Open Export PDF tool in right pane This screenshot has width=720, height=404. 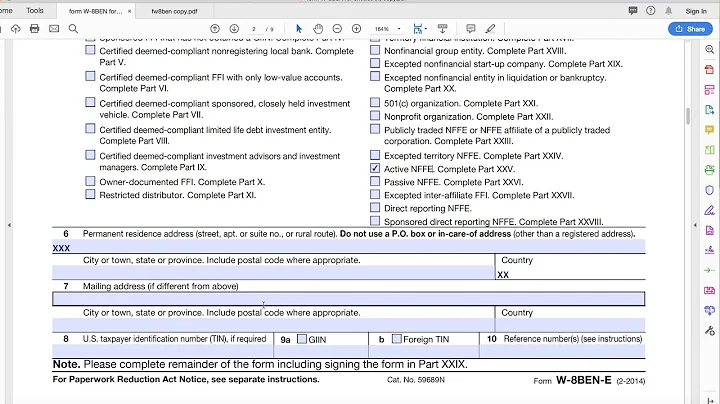pos(709,110)
